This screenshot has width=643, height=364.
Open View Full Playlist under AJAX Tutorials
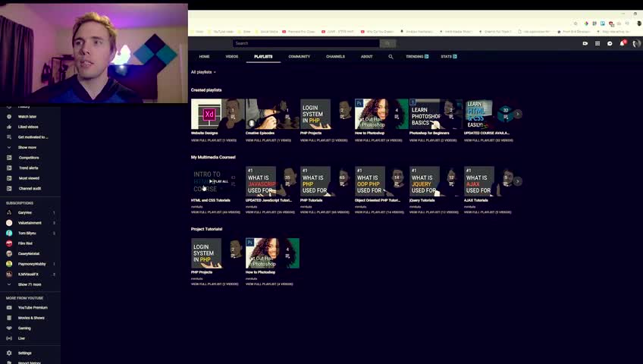[x=488, y=212]
